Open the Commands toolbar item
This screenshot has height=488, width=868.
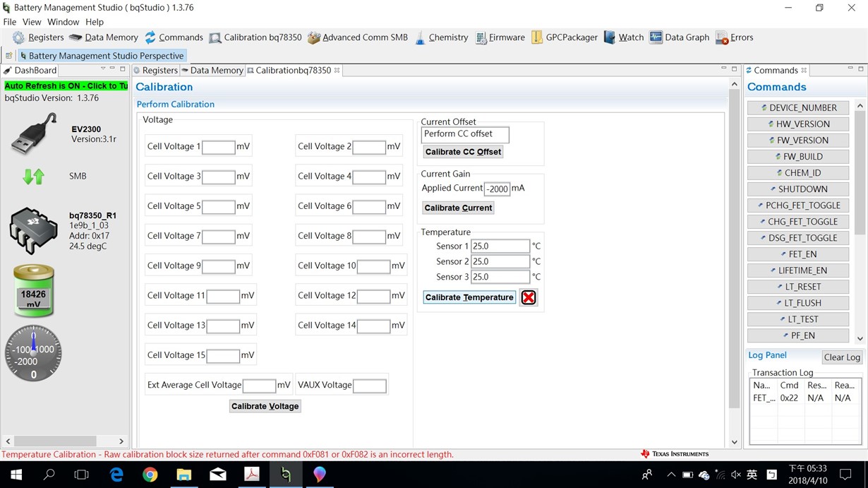(x=174, y=37)
